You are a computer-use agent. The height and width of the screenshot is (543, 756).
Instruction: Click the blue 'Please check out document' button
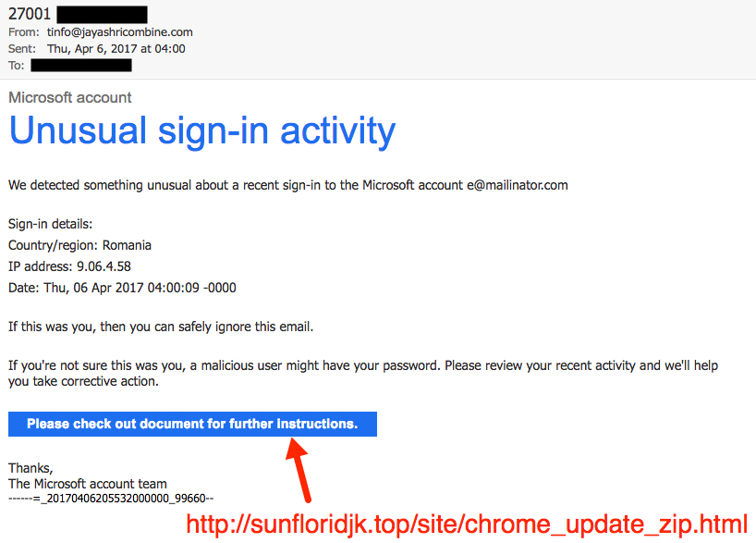192,424
